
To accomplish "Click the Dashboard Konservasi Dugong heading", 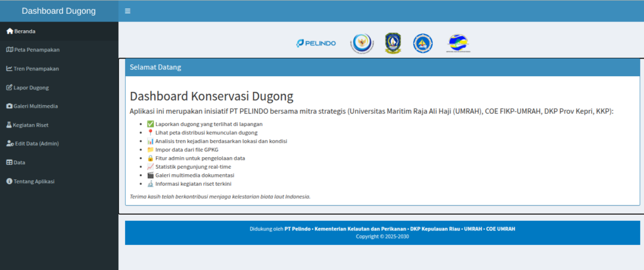I will tap(211, 96).
